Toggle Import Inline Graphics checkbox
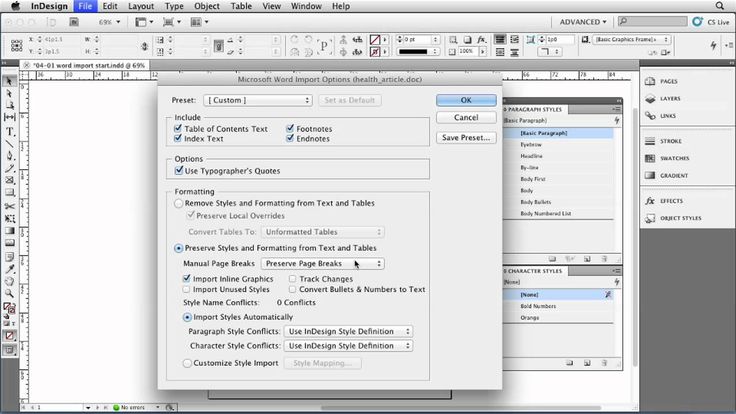The width and height of the screenshot is (736, 414). coord(187,278)
